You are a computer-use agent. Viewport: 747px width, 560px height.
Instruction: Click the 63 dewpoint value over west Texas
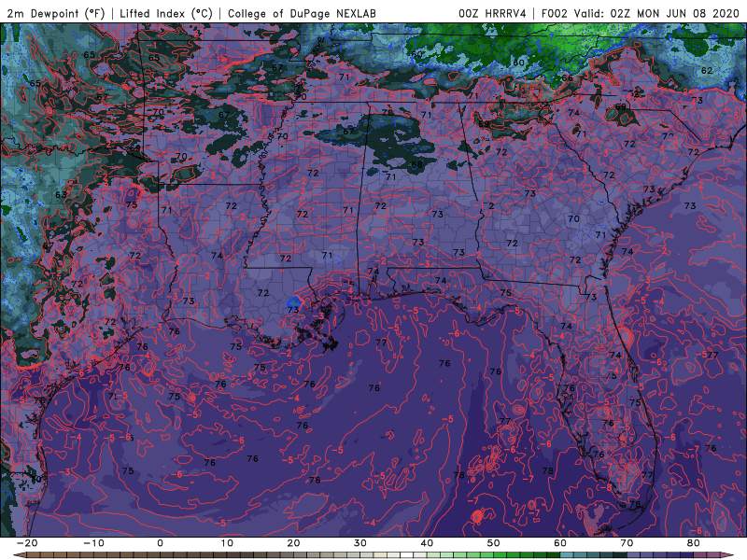coord(61,195)
